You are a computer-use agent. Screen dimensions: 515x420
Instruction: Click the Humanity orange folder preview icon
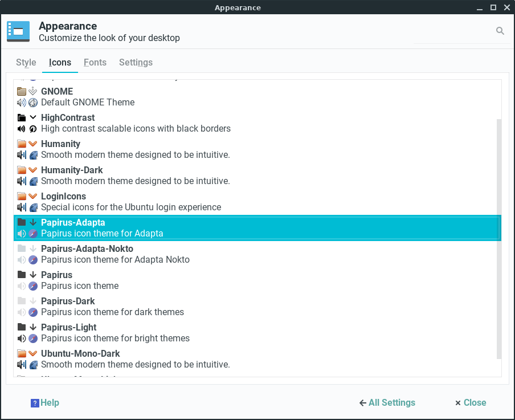(x=22, y=144)
